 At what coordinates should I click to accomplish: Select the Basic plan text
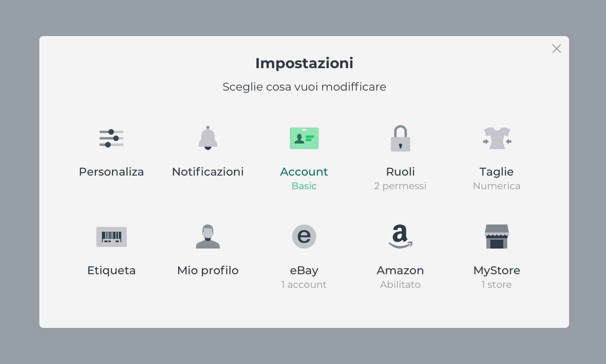(304, 186)
